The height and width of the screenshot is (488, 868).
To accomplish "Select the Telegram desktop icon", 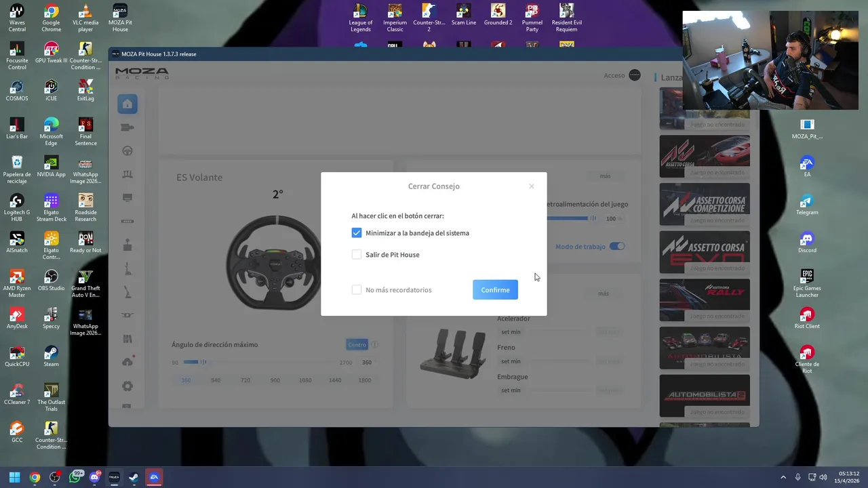I will 807,205.
